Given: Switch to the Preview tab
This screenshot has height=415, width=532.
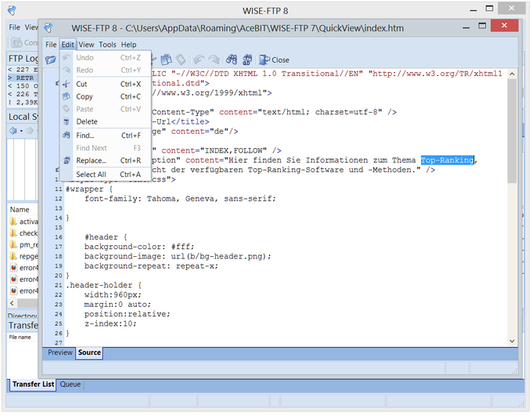Looking at the screenshot, I should (60, 352).
